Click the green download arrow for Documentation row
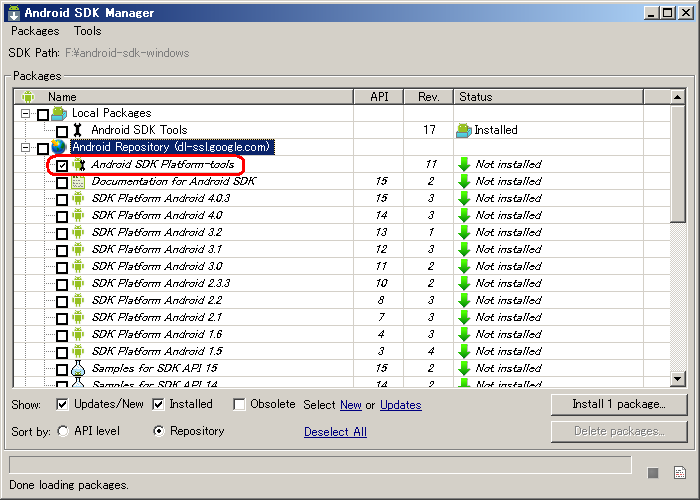The height and width of the screenshot is (500, 700). pos(464,181)
